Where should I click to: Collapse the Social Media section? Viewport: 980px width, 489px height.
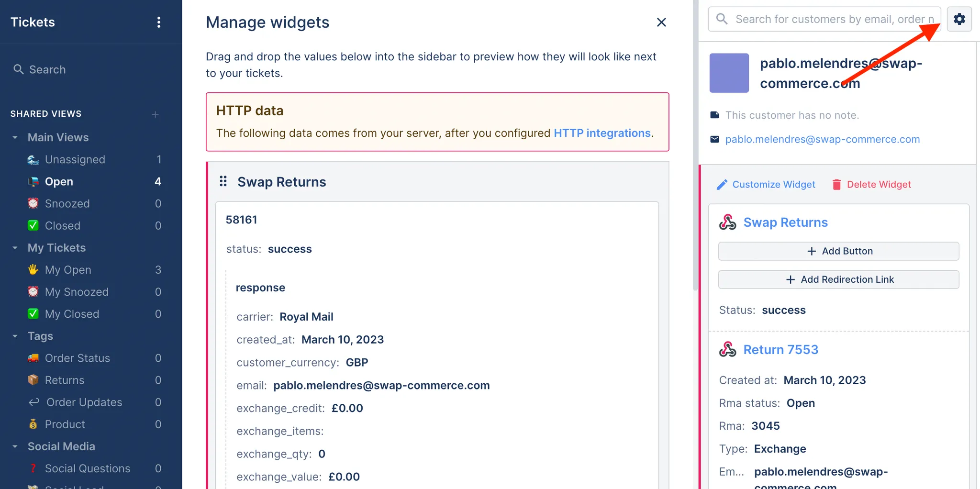coord(15,446)
